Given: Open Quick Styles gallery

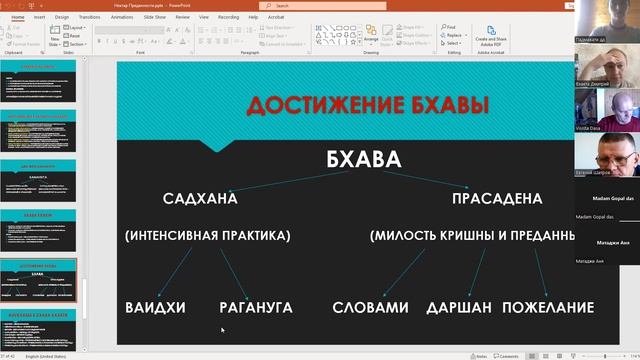Looking at the screenshot, I should [x=387, y=36].
